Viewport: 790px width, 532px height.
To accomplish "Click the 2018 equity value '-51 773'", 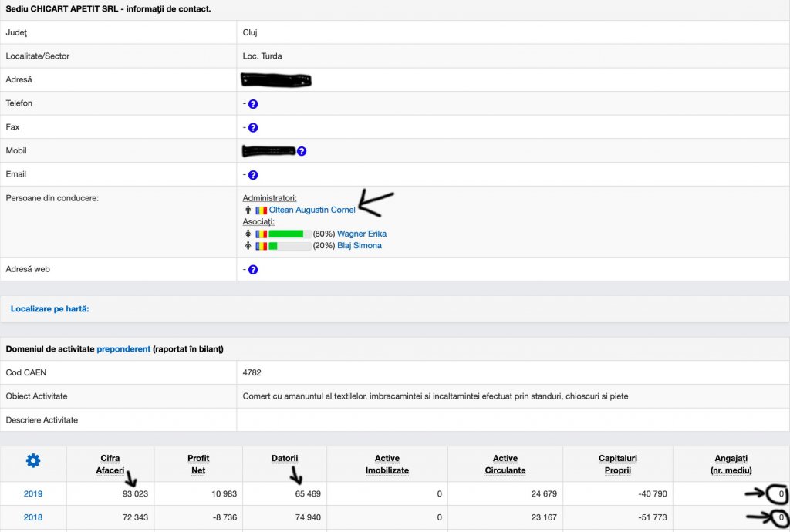I will [x=653, y=517].
